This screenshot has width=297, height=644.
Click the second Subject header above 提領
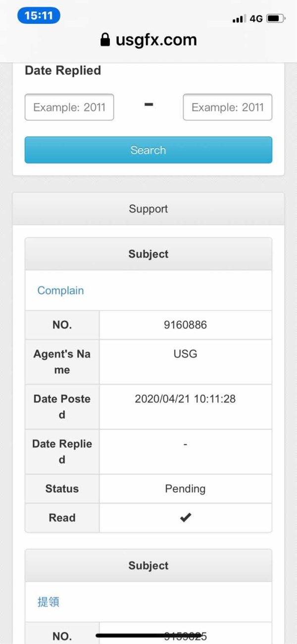point(148,565)
